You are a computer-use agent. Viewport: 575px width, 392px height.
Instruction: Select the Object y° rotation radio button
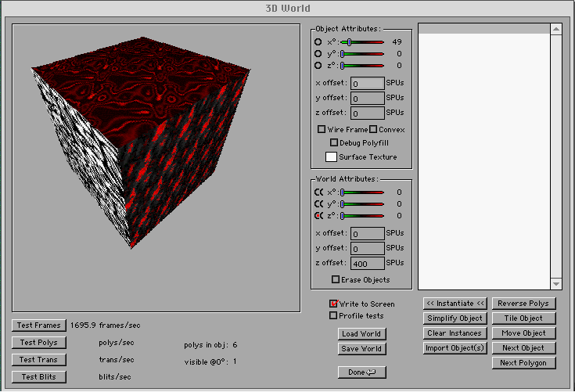pyautogui.click(x=318, y=54)
